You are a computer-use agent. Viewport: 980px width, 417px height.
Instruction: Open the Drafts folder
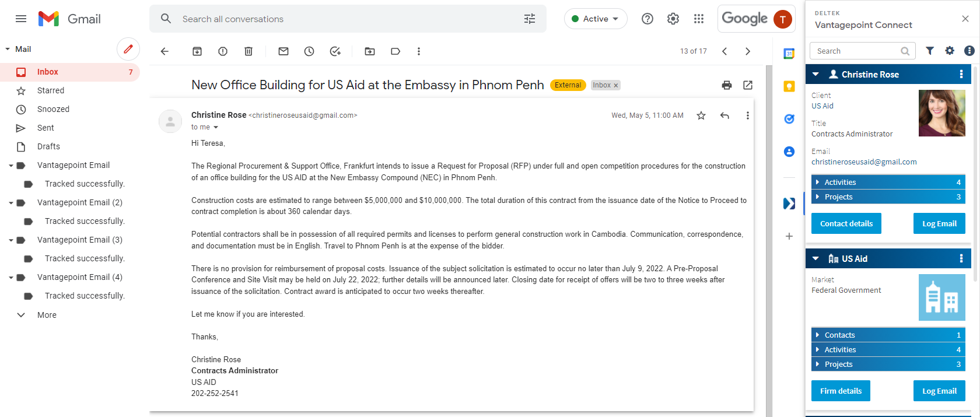[48, 146]
